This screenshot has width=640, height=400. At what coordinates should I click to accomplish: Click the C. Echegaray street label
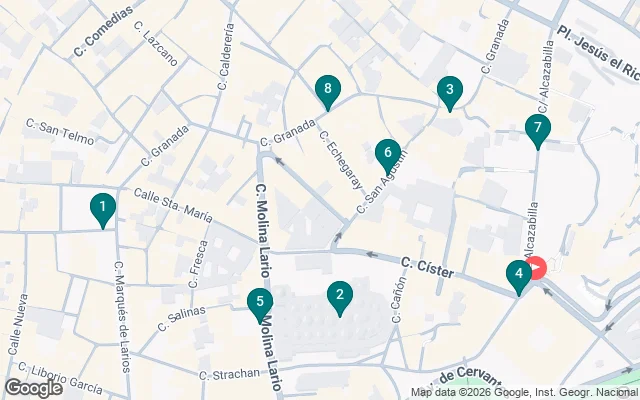(x=341, y=160)
